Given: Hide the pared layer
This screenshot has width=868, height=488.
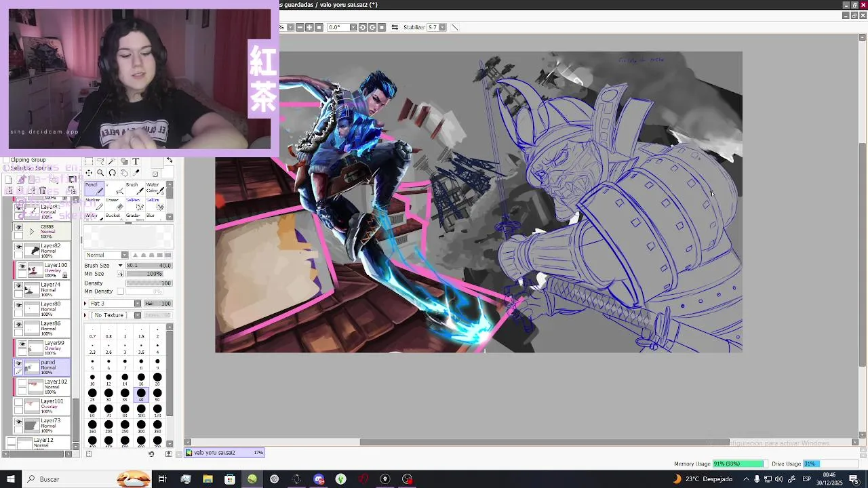Looking at the screenshot, I should tap(18, 364).
